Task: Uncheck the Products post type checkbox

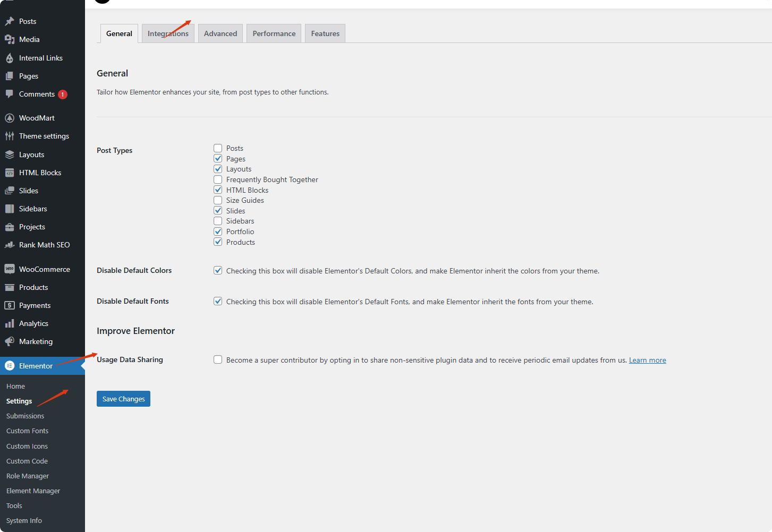Action: coord(218,242)
